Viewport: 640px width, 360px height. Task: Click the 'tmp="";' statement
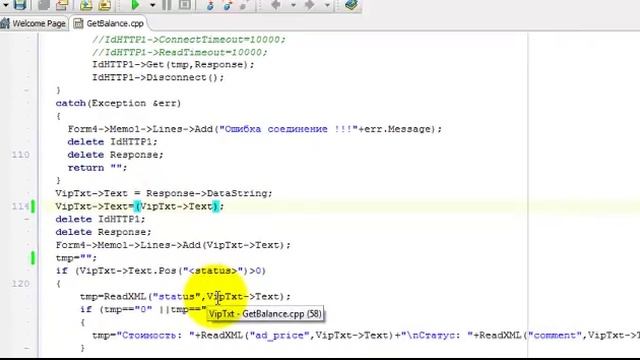76,258
